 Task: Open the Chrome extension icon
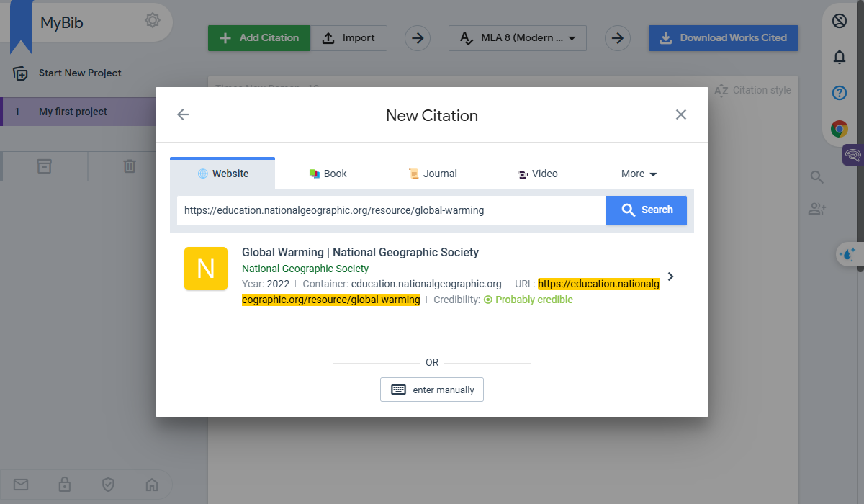839,129
